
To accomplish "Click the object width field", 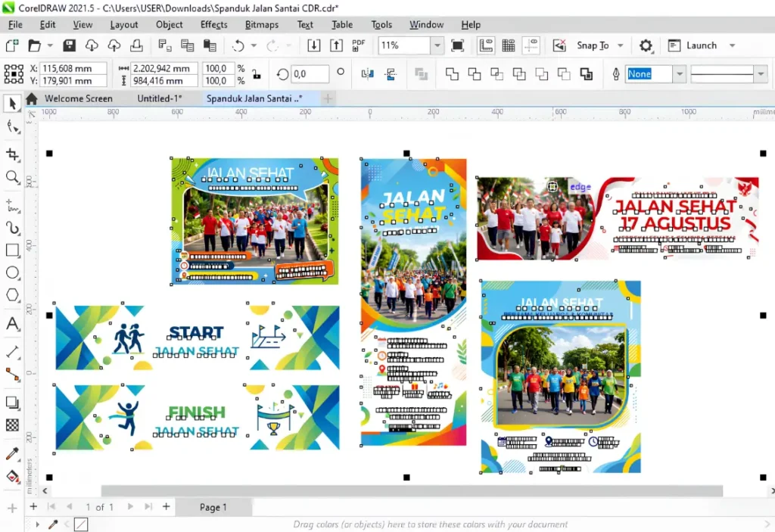I will click(x=164, y=68).
